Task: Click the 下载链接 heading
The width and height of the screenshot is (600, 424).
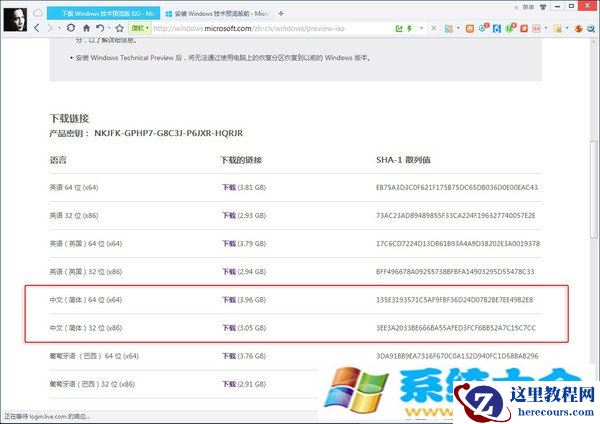Action: [69, 118]
